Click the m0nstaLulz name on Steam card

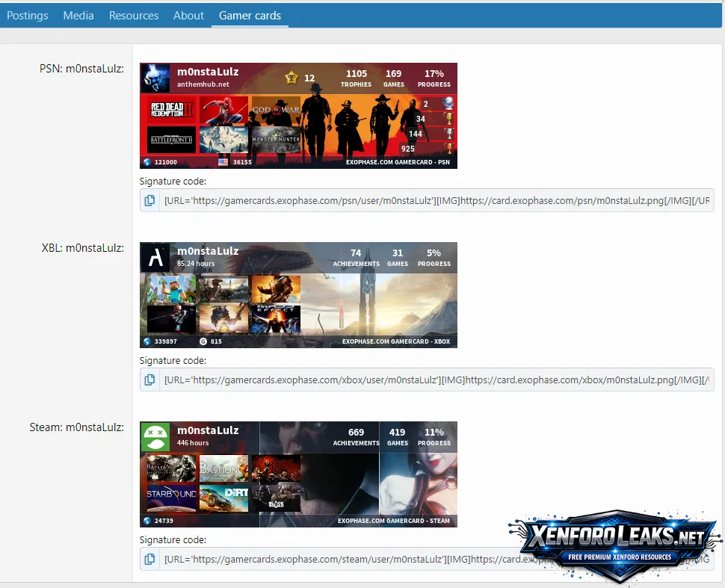[208, 431]
